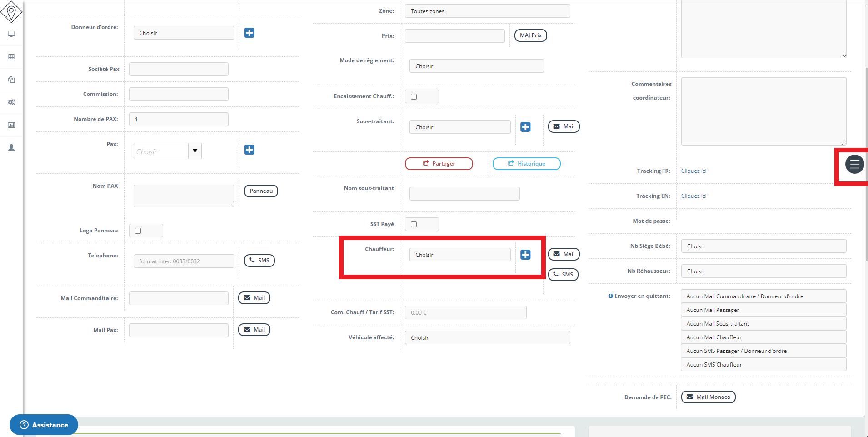Check the SST Payé checkbox

tap(414, 224)
